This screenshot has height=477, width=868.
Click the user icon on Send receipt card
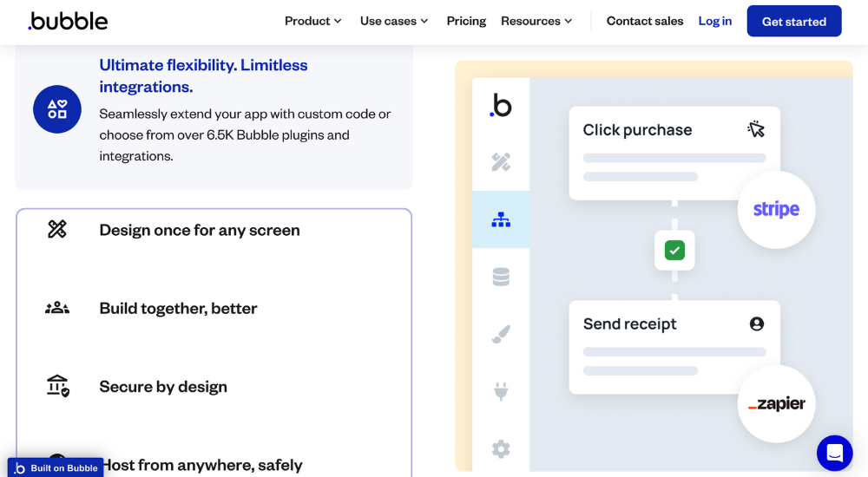(x=757, y=323)
